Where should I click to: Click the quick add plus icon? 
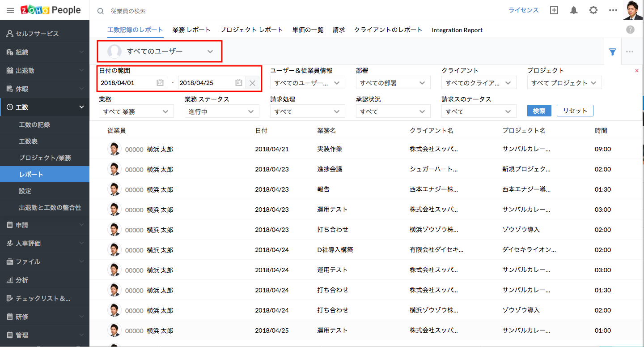click(554, 10)
